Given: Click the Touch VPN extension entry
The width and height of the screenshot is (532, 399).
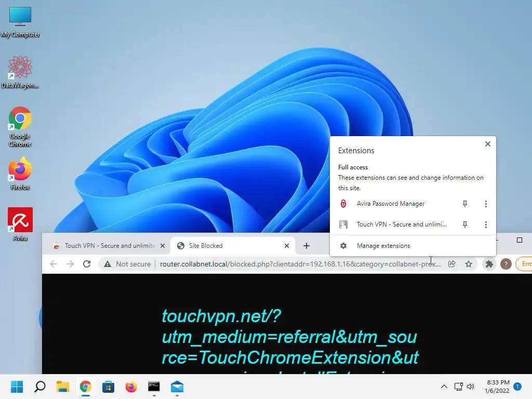Looking at the screenshot, I should point(393,224).
